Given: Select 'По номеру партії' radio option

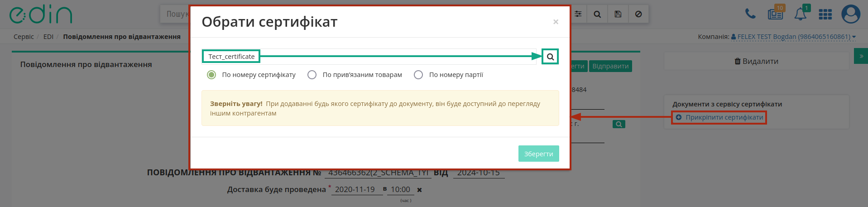Looking at the screenshot, I should click(x=418, y=75).
